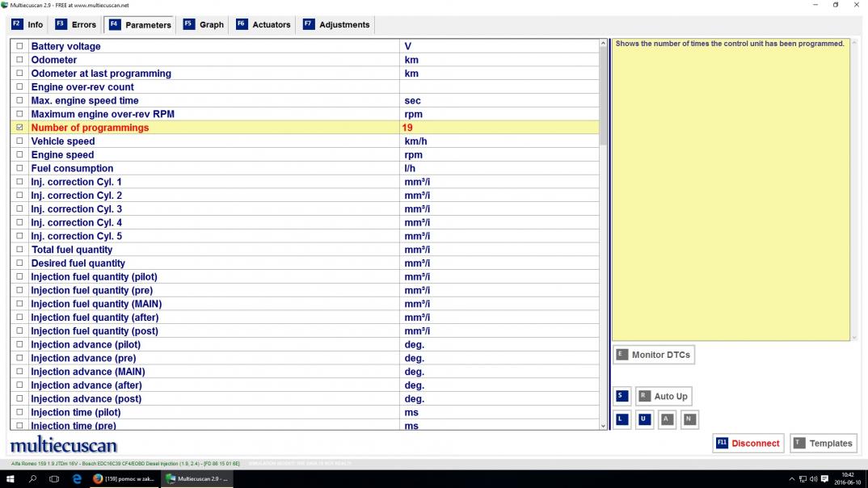This screenshot has height=488, width=868.
Task: Enable Total fuel quantity checkbox
Action: [20, 250]
